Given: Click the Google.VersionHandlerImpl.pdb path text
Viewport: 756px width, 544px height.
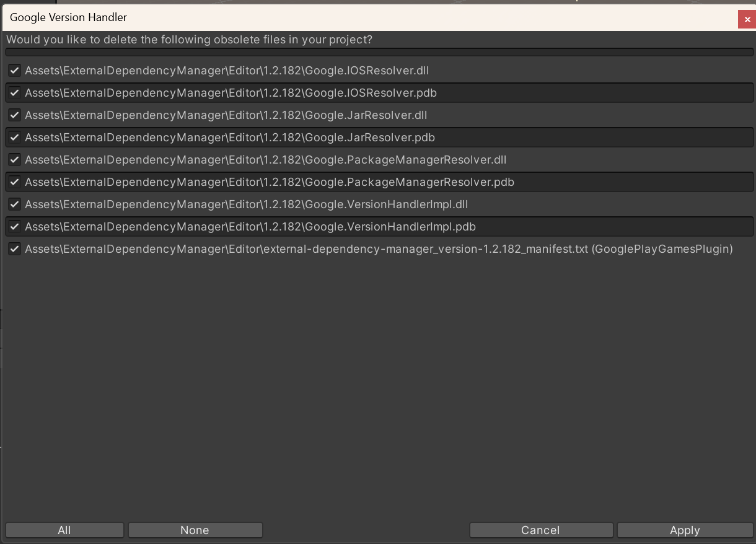Looking at the screenshot, I should (x=250, y=227).
